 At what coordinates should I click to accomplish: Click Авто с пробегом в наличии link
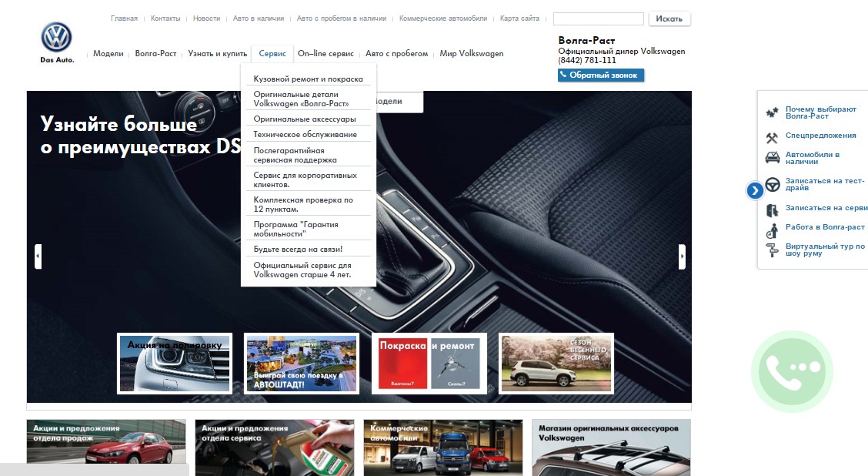pos(342,18)
